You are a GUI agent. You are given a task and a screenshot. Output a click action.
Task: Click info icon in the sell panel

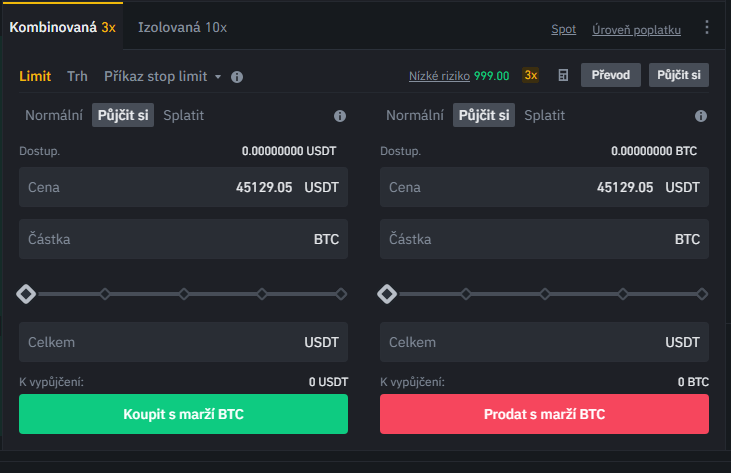(x=701, y=116)
